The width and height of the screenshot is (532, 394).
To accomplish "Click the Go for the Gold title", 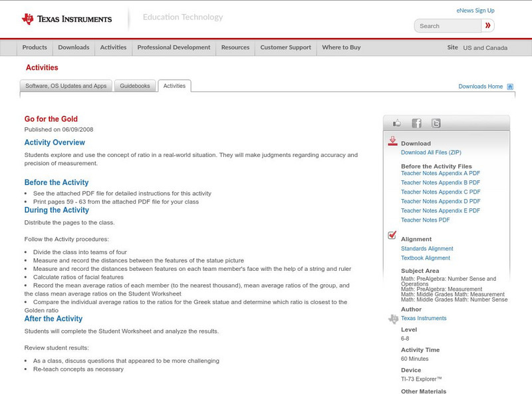I will 51,119.
